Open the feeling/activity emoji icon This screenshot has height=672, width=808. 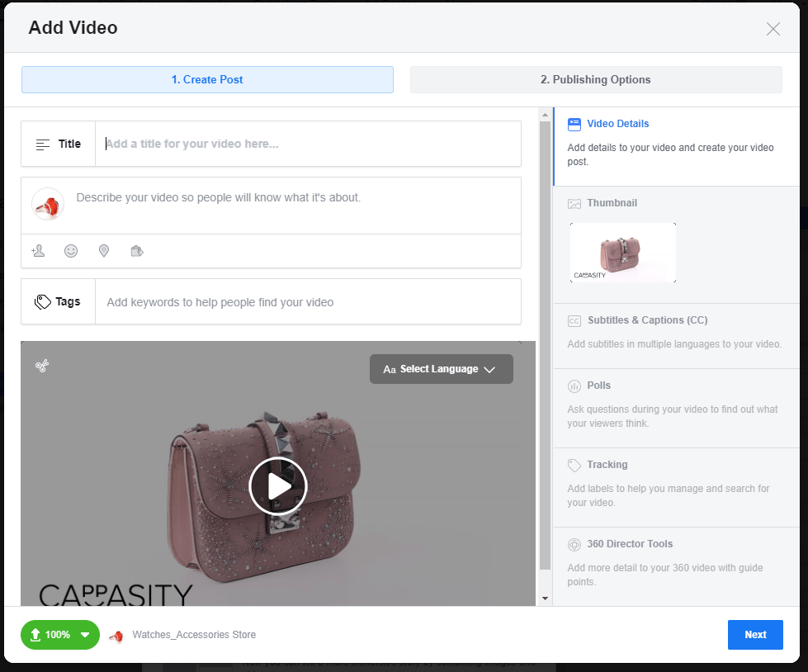[x=71, y=251]
